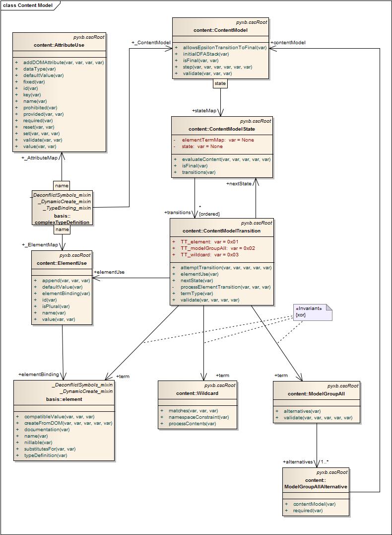Image resolution: width=392 pixels, height=535 pixels.
Task: Select _DeconflictSymbols_mixin in basis::element
Action: [82, 385]
